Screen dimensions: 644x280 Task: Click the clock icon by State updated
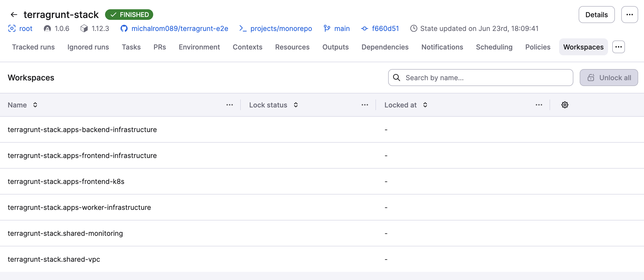coord(414,29)
